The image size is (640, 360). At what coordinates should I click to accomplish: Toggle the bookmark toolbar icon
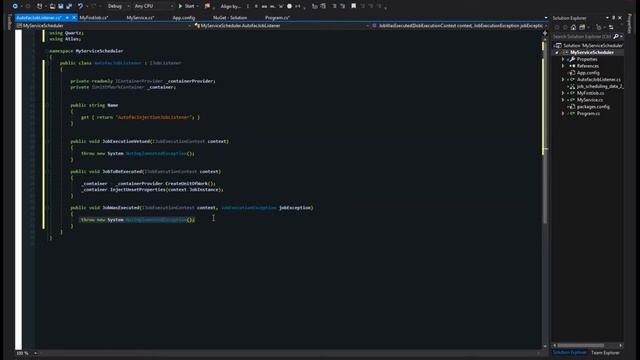pos(353,6)
